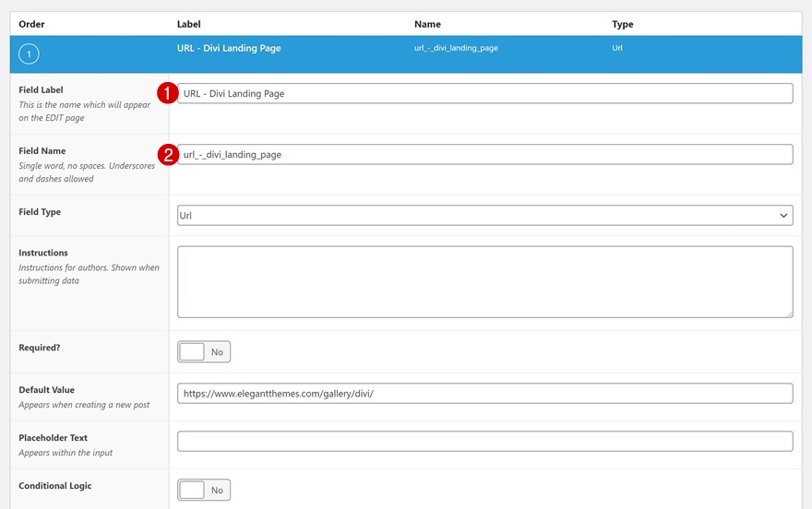812x509 pixels.
Task: Click the Type column header
Action: 622,24
